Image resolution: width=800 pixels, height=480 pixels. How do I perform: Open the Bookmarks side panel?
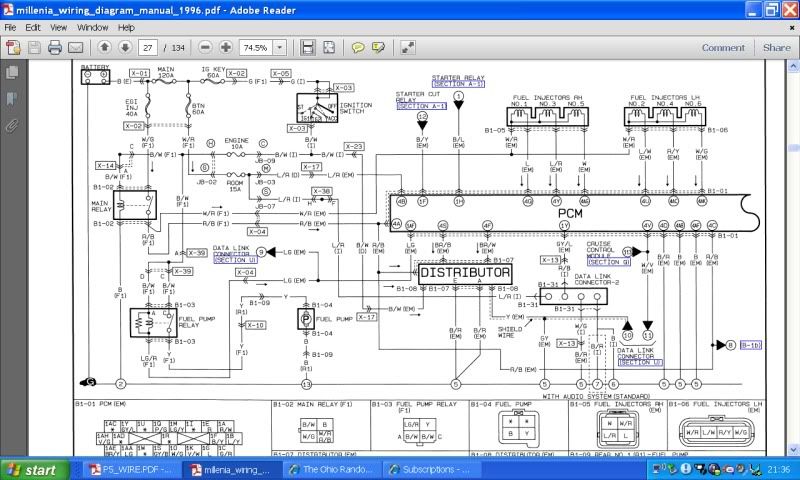point(12,98)
